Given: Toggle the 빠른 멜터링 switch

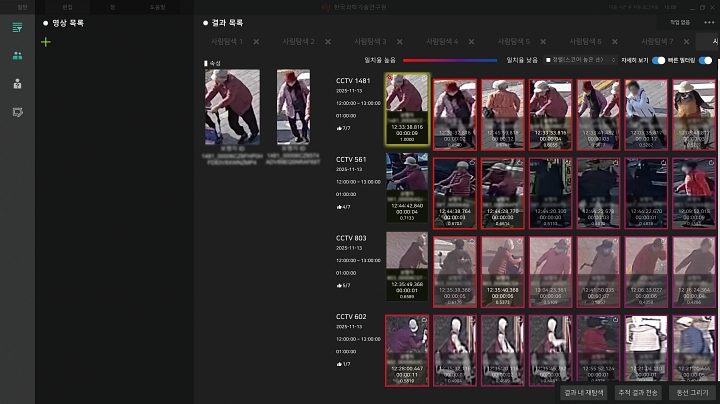Looking at the screenshot, I should point(705,60).
